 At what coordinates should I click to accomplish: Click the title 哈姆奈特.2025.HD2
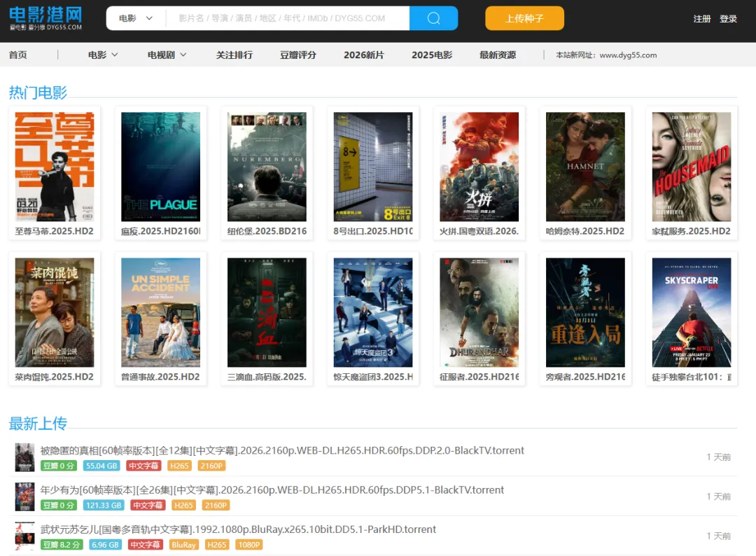click(x=585, y=231)
